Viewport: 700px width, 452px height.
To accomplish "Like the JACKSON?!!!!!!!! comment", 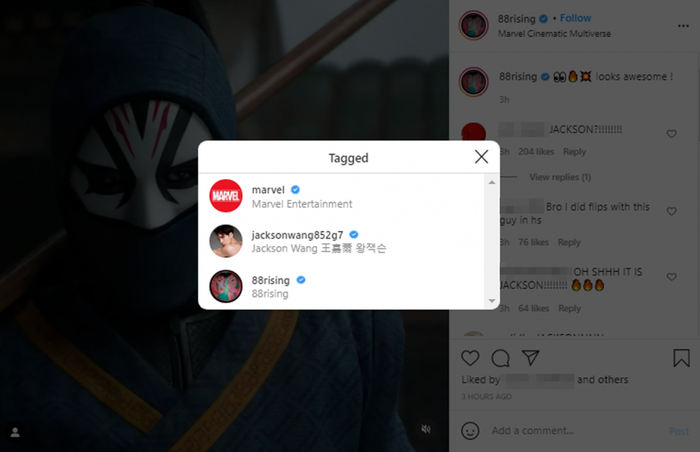I will tap(671, 134).
